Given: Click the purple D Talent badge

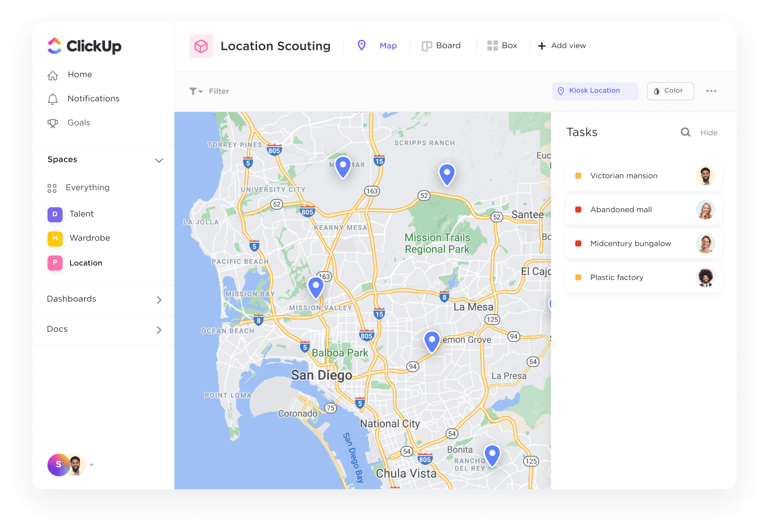Looking at the screenshot, I should [x=55, y=214].
